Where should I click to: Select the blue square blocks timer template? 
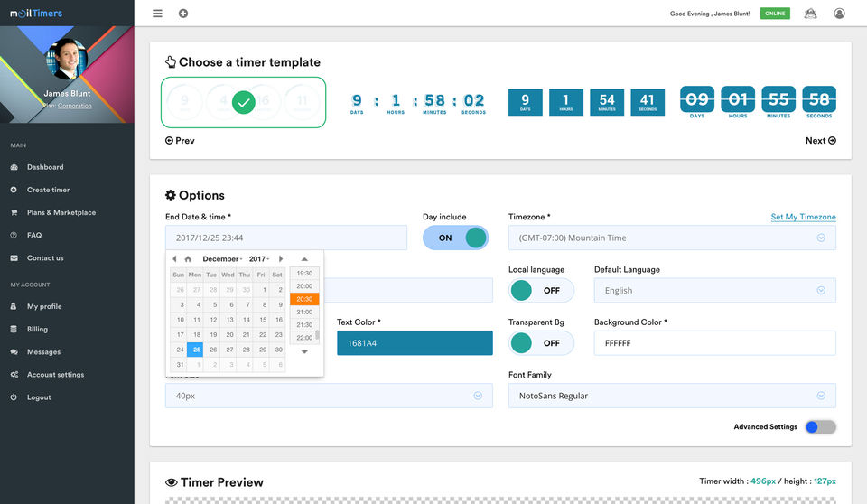586,102
